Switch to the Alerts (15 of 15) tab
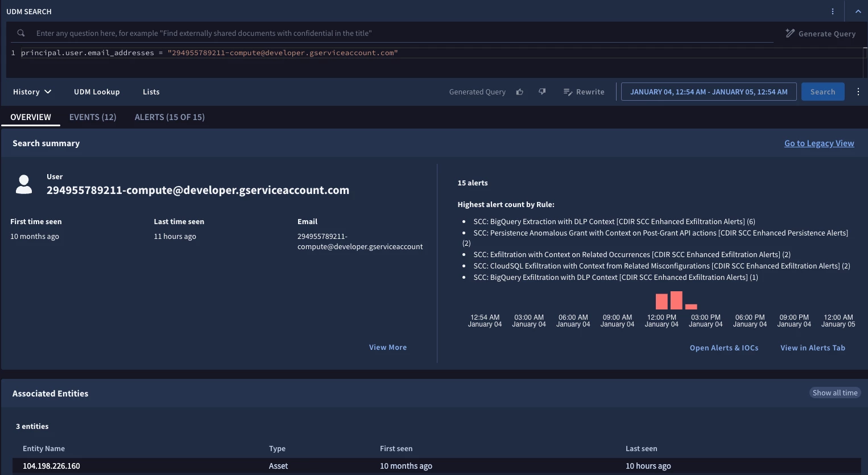Viewport: 868px width, 475px height. tap(170, 117)
